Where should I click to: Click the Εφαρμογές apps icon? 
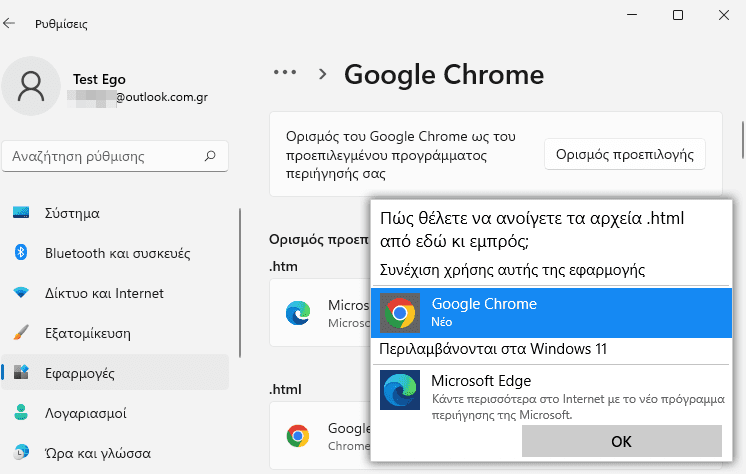click(x=21, y=372)
